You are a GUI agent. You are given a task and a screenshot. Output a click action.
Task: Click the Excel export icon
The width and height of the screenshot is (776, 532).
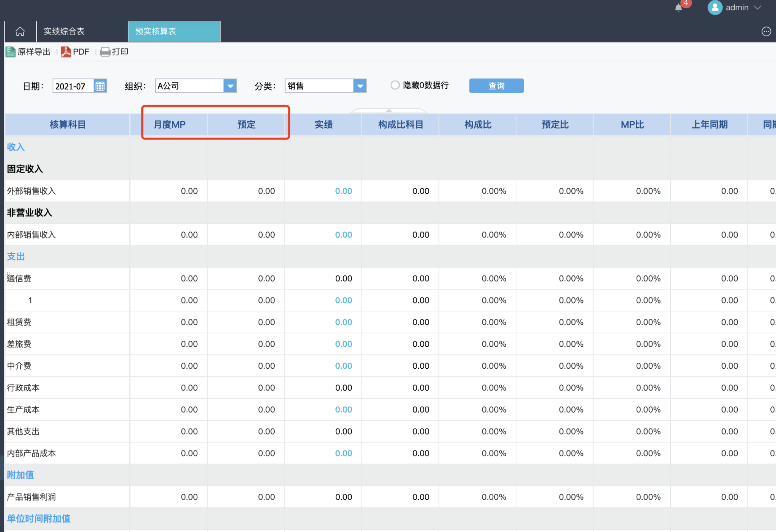pos(11,52)
